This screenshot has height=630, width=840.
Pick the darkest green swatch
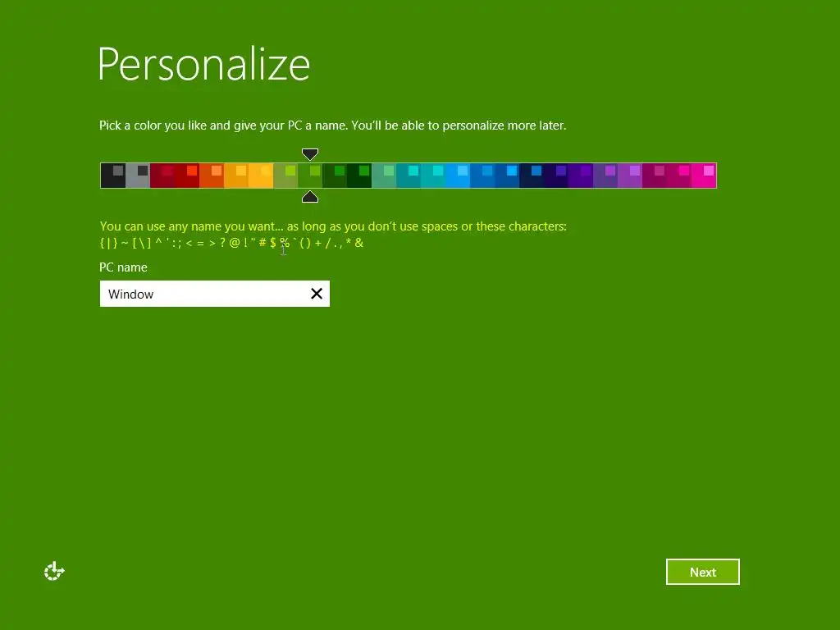(x=359, y=176)
